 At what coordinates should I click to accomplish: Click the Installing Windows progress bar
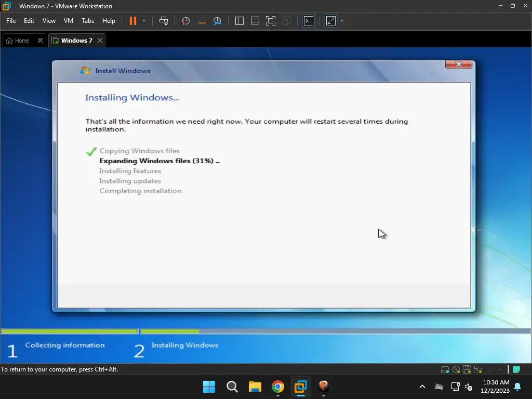coord(335,331)
